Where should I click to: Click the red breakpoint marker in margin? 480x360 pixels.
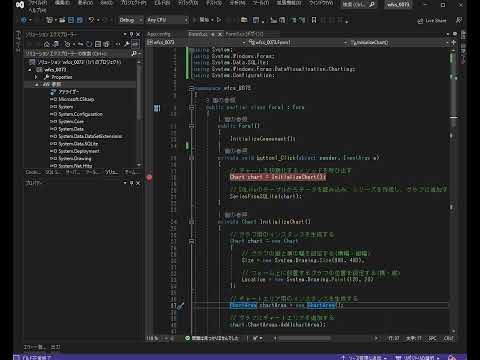point(149,177)
